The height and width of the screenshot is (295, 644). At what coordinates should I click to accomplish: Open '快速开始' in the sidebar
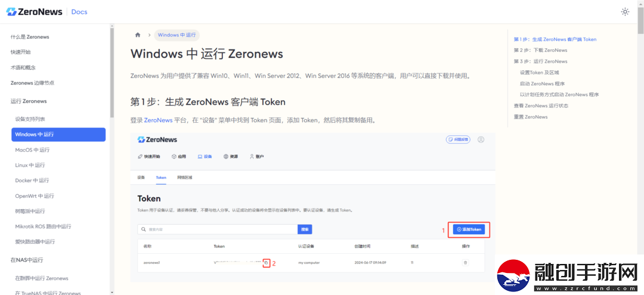[x=20, y=52]
